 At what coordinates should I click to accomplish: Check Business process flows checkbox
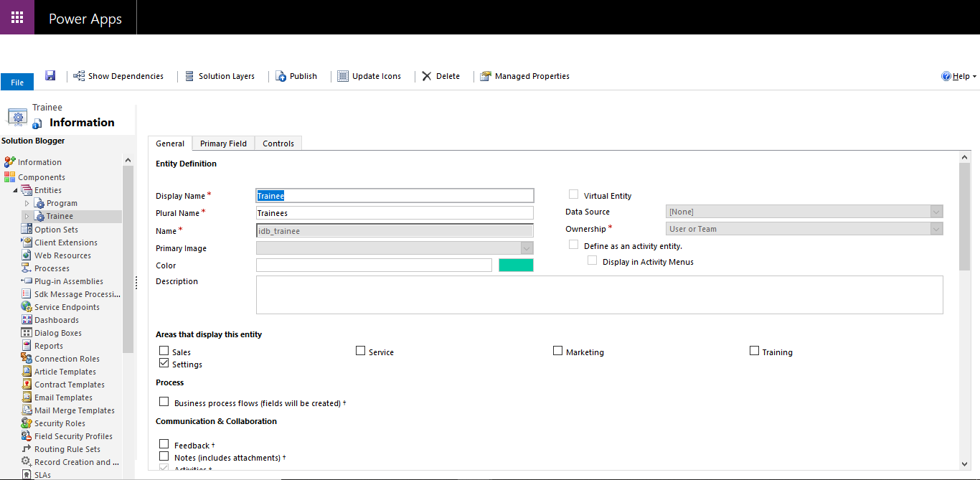click(164, 402)
